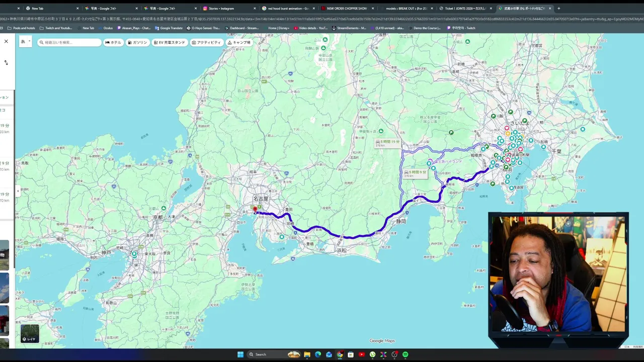Open a new browser tab with plus

tap(558, 9)
